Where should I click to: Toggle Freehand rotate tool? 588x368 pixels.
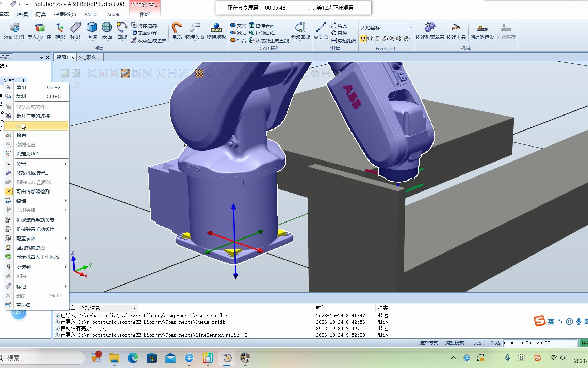point(370,39)
